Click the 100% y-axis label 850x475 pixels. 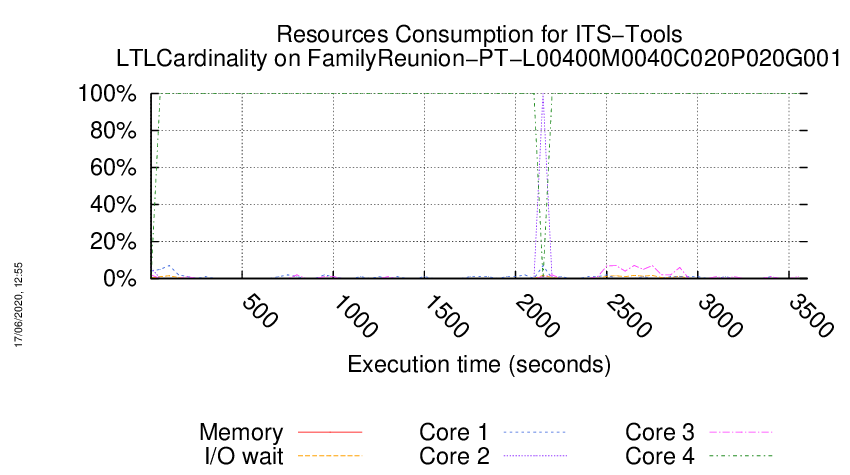coord(107,94)
